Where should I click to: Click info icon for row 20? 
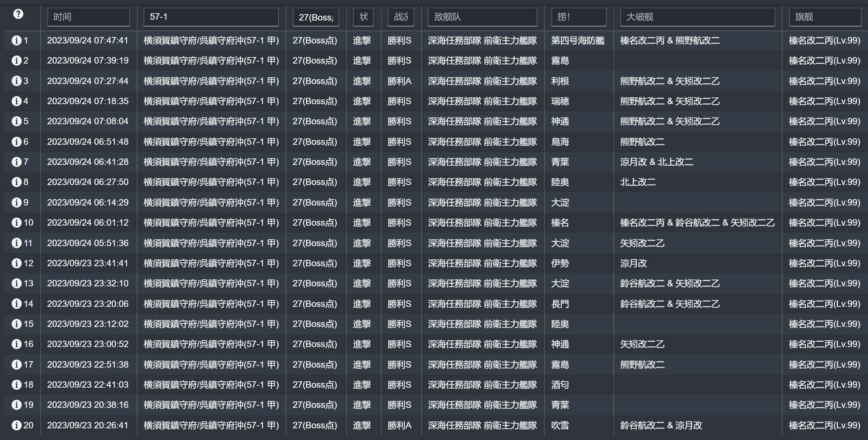tap(16, 426)
